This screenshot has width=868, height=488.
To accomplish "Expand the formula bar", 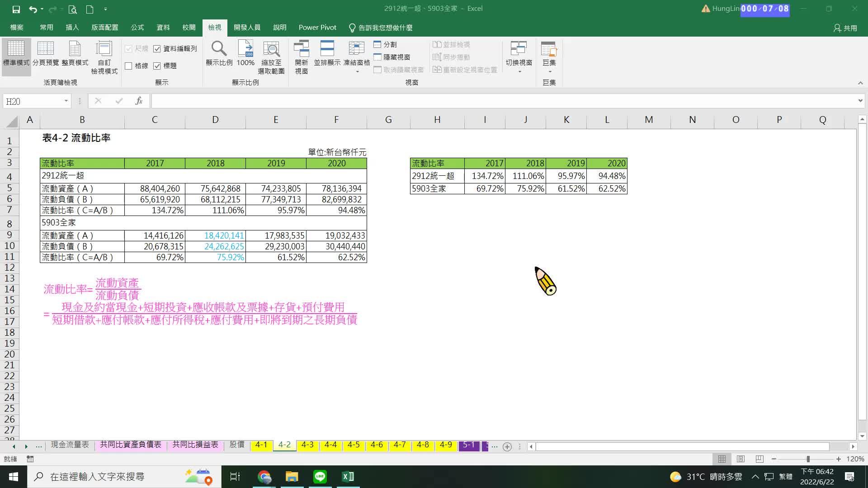I will click(x=860, y=101).
